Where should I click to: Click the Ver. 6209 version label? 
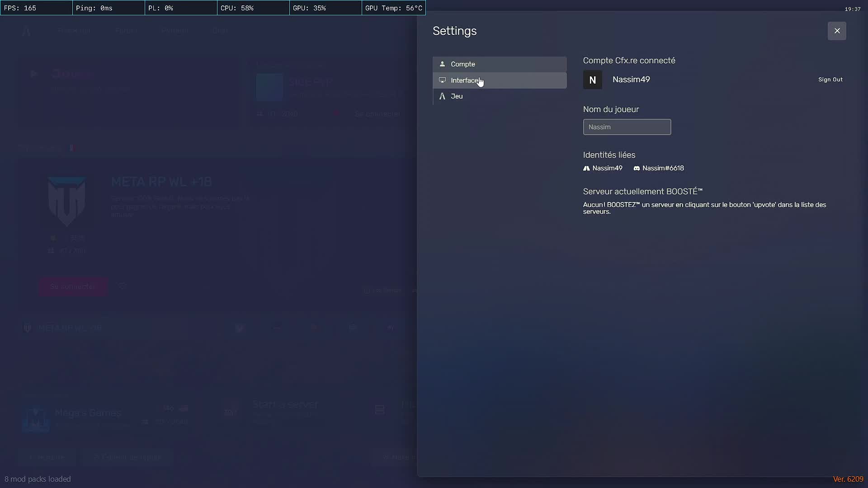click(x=848, y=479)
